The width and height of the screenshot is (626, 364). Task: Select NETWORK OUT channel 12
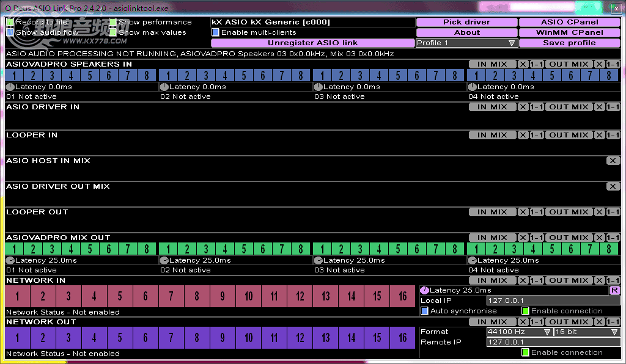click(300, 338)
